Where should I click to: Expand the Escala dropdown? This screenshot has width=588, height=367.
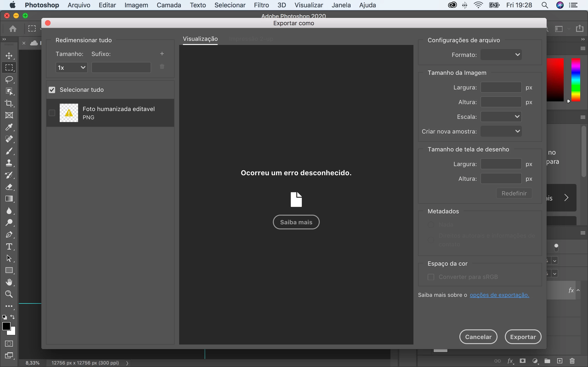(x=501, y=117)
